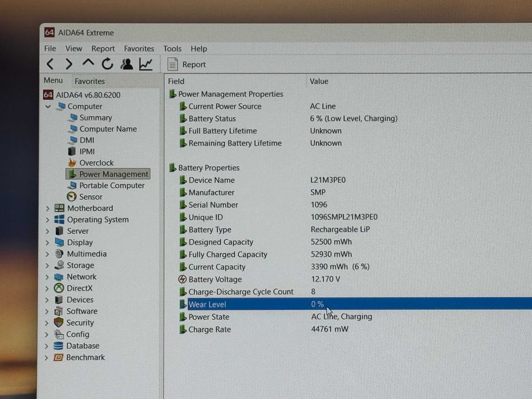Image resolution: width=532 pixels, height=399 pixels.
Task: Click the Motherboard chip icon
Action: (x=59, y=208)
